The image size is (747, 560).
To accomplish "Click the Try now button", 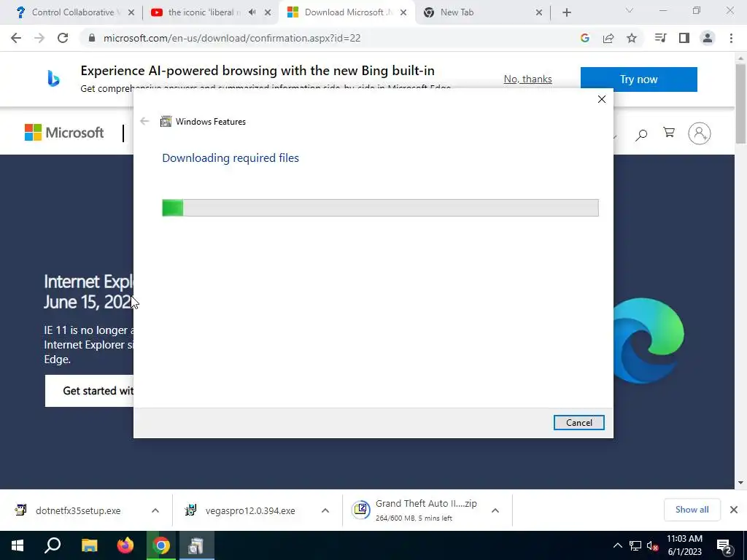I will (x=639, y=79).
